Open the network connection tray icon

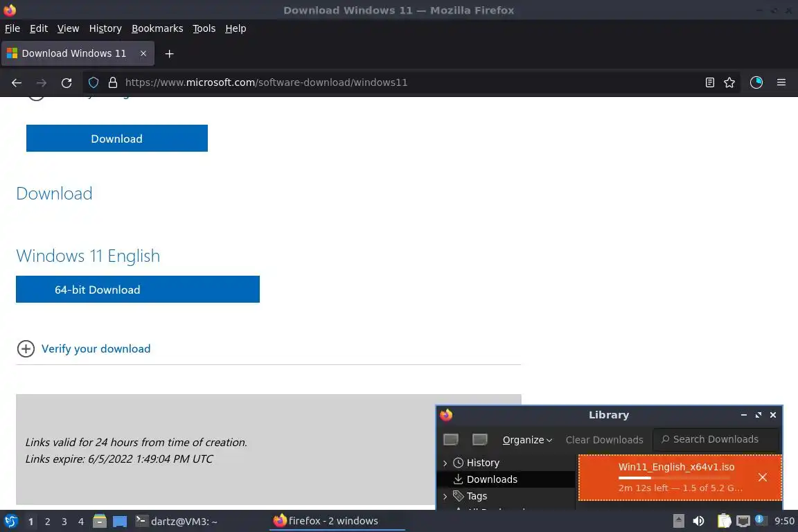(x=743, y=521)
